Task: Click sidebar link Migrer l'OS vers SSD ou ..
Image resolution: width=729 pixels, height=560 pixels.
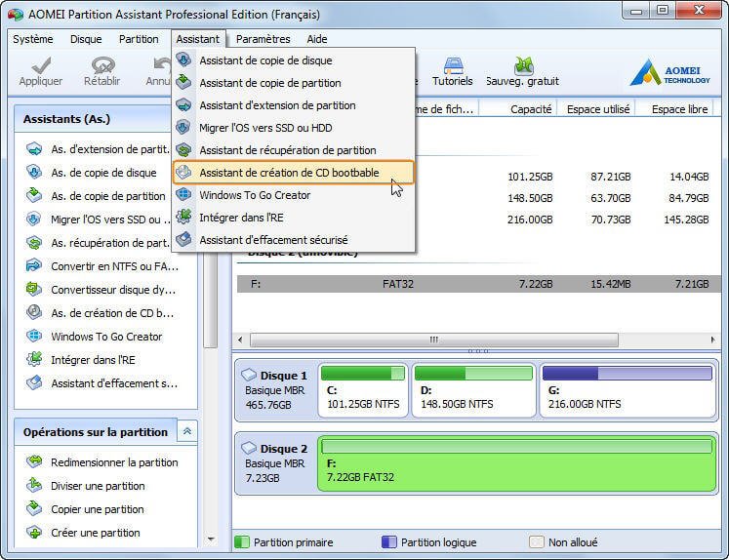Action: coord(110,220)
